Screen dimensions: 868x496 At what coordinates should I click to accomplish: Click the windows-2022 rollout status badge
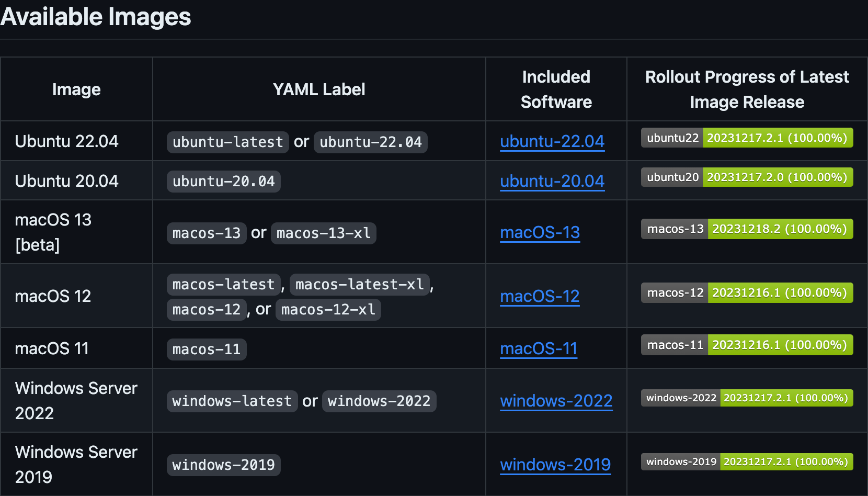(747, 398)
